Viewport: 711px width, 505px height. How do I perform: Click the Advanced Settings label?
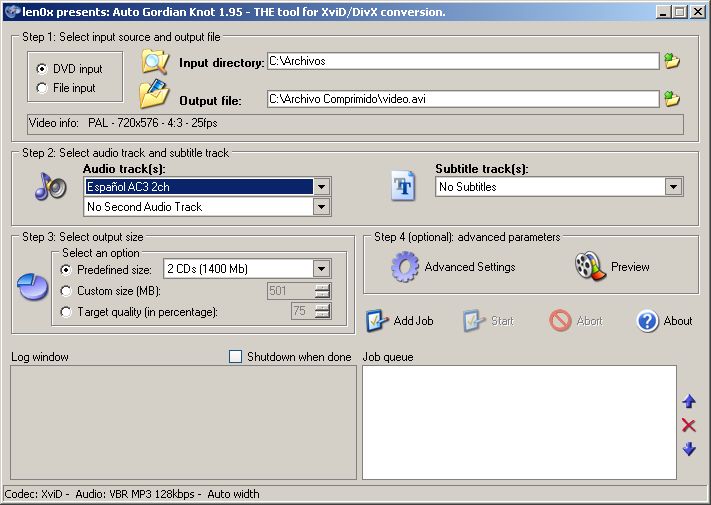470,267
